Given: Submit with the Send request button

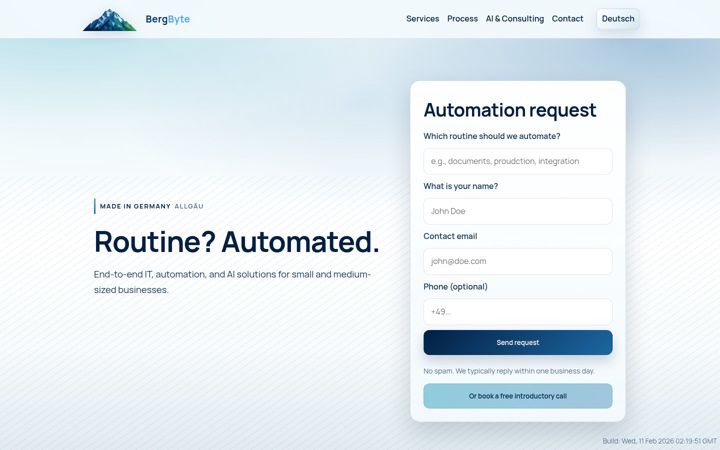Looking at the screenshot, I should (518, 343).
